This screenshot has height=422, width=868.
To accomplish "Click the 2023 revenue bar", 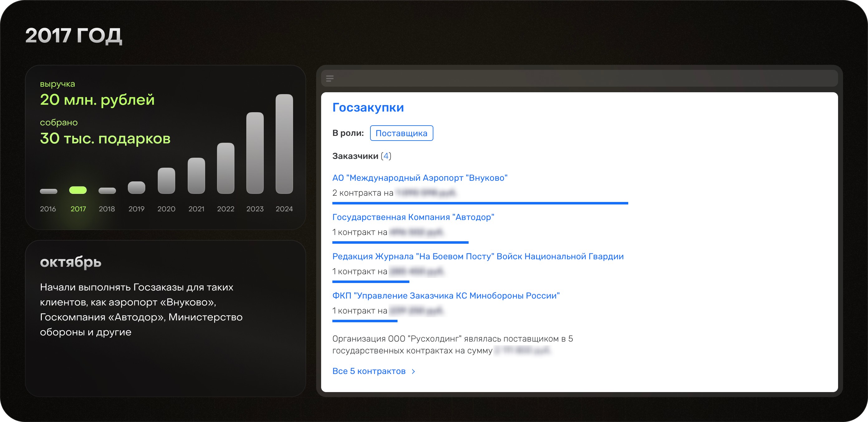I will (255, 153).
